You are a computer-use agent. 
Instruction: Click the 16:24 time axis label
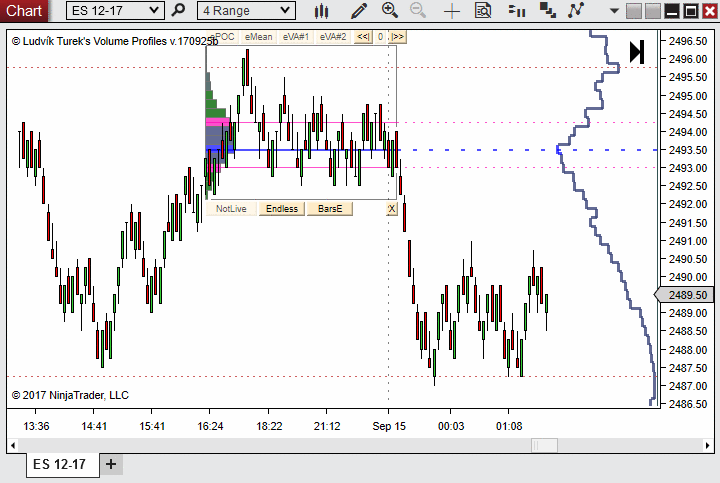(210, 426)
